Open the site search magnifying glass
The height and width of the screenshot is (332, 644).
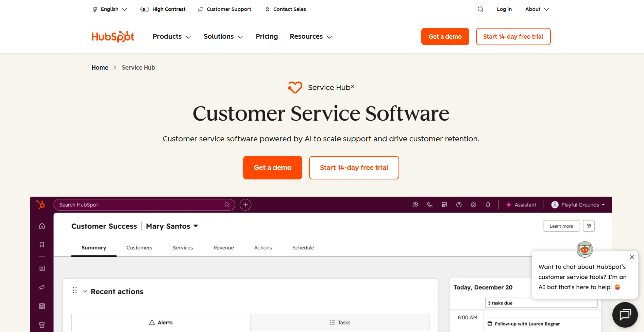(x=480, y=9)
